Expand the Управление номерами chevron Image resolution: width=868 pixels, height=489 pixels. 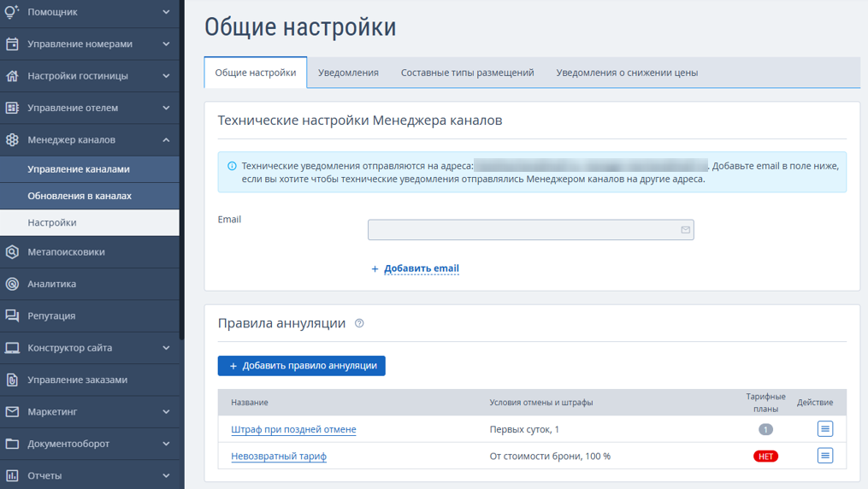point(166,44)
